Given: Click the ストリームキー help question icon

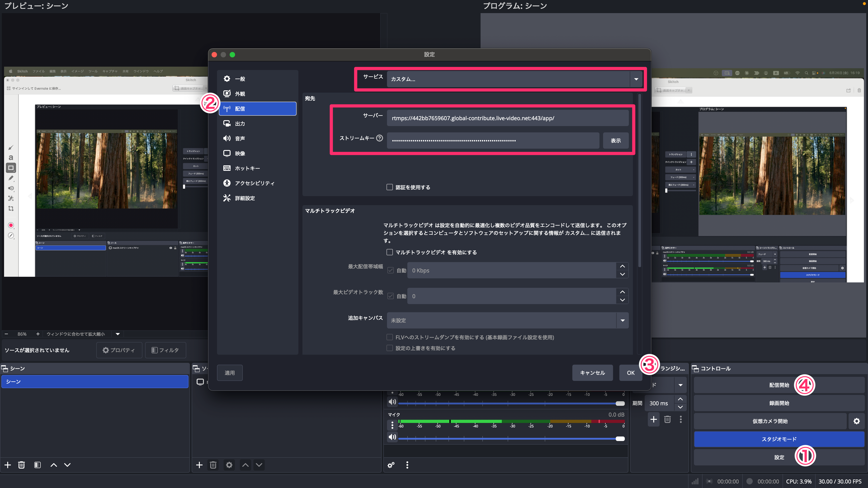Looking at the screenshot, I should pos(380,138).
